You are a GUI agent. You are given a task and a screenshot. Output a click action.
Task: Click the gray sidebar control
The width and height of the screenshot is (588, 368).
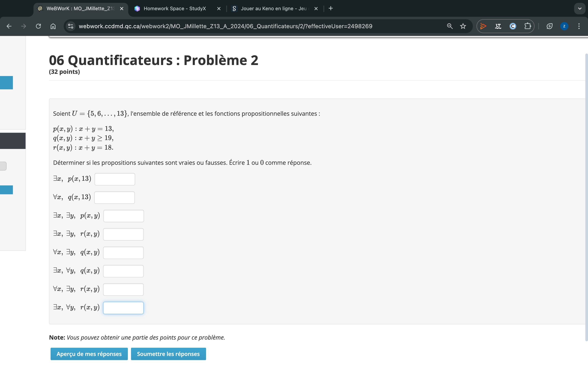pyautogui.click(x=3, y=166)
